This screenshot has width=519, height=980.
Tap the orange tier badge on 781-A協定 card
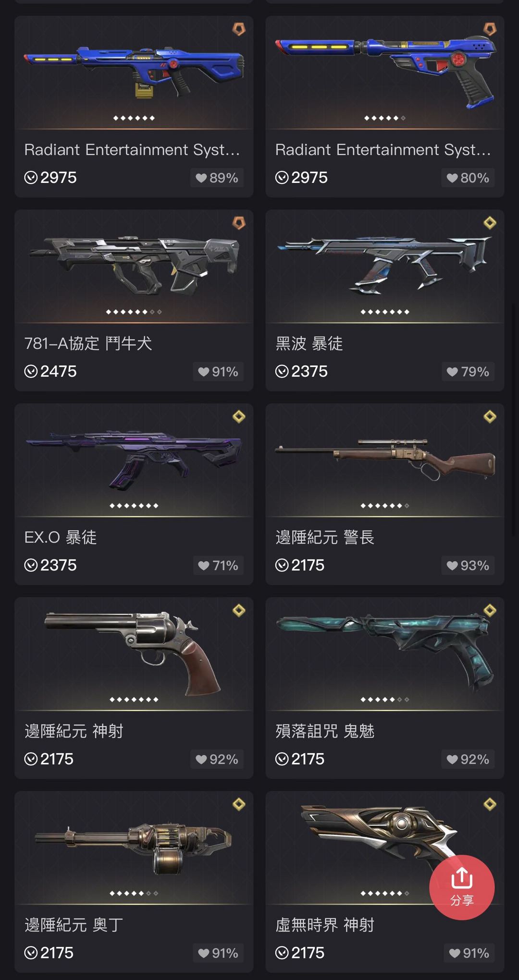pos(239,223)
